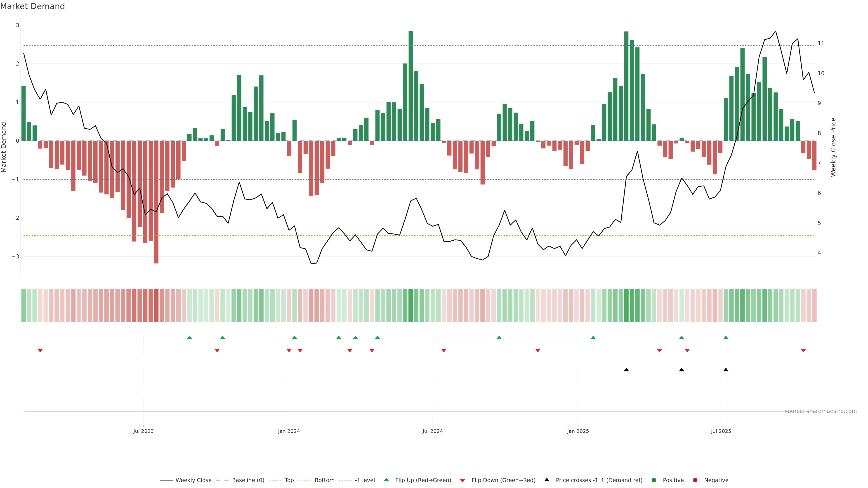The width and height of the screenshot is (868, 488).
Task: Click the Positive green circle legend icon
Action: (x=654, y=480)
